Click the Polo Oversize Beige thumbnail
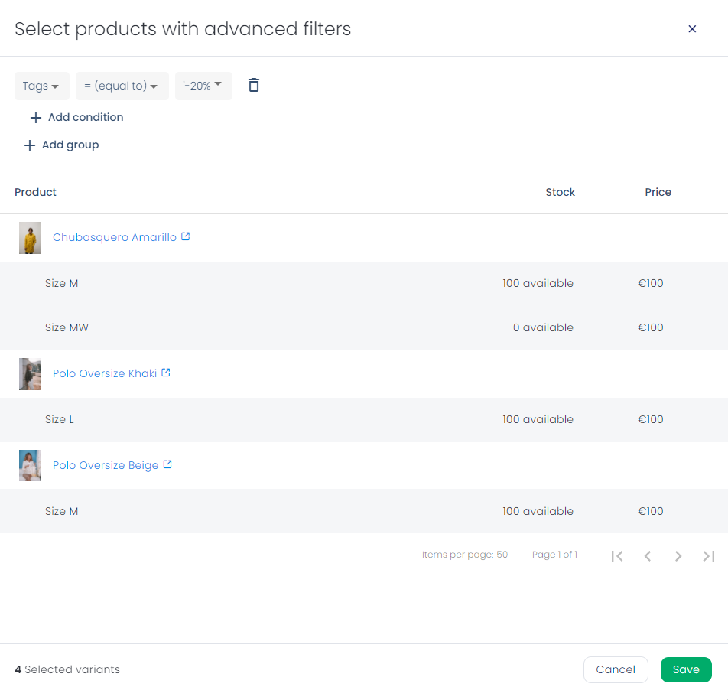Viewport: 728px width, 700px height. pos(30,465)
